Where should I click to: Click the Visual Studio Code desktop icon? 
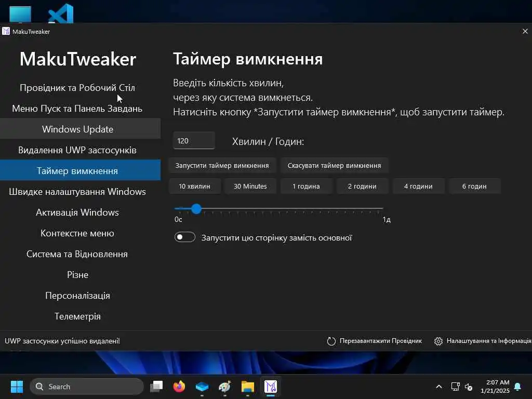tap(61, 14)
